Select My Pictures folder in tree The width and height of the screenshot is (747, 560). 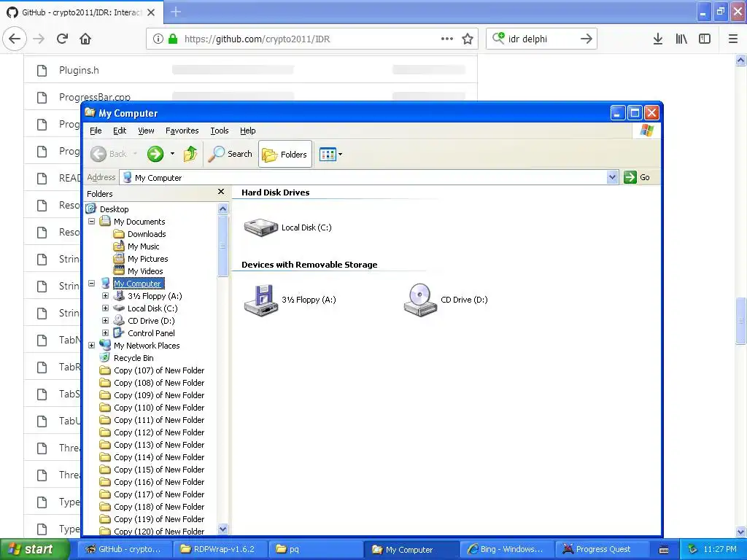[147, 259]
